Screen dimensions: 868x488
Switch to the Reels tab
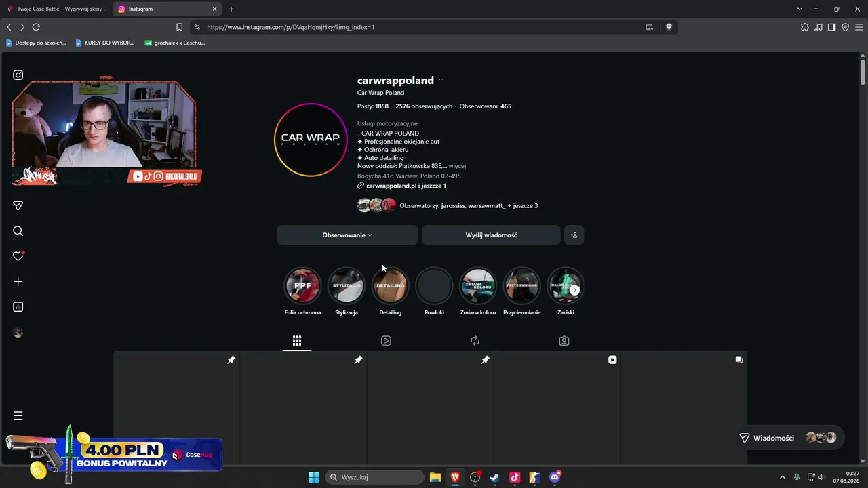coord(386,340)
